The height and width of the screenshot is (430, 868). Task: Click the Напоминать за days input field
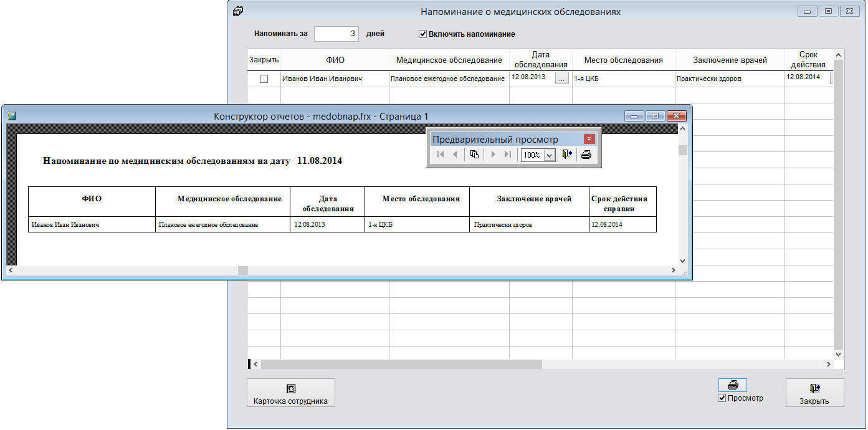[x=336, y=34]
